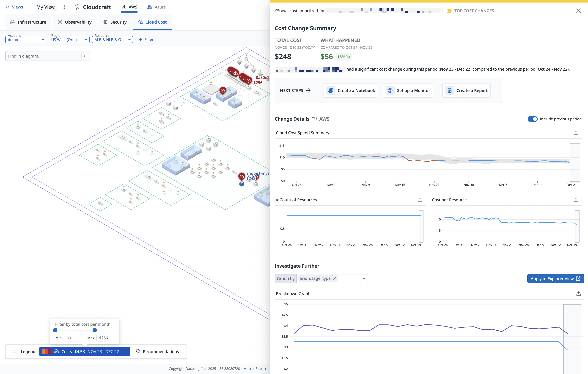Switch to the Azure provider tab
Viewport: 588px width, 374px height.
pos(156,7)
